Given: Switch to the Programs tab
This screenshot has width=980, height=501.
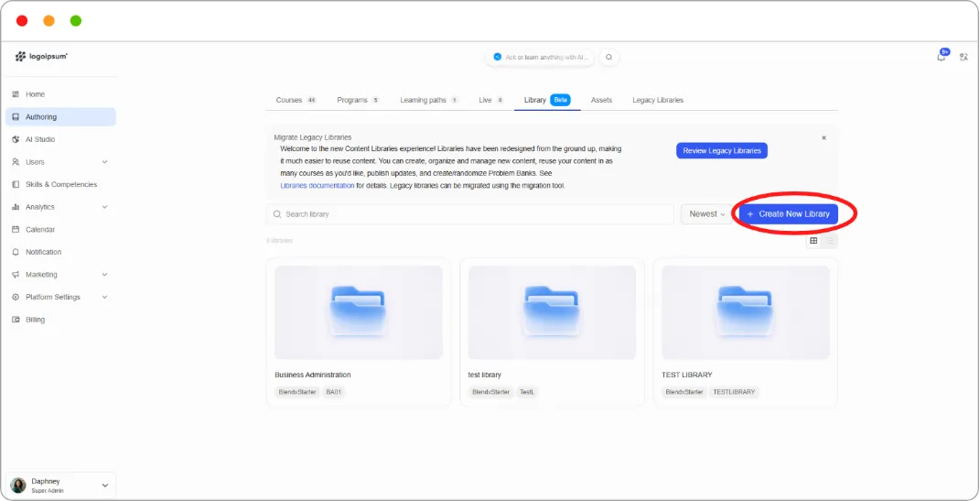Looking at the screenshot, I should click(x=358, y=100).
